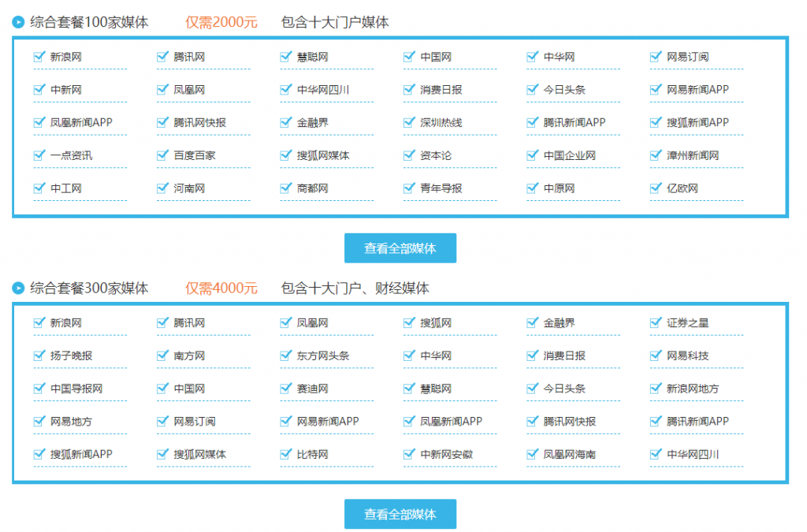Screen dimensions: 807x532
Task: Toggle the checkmark next to 中国企业网
Action: click(533, 155)
